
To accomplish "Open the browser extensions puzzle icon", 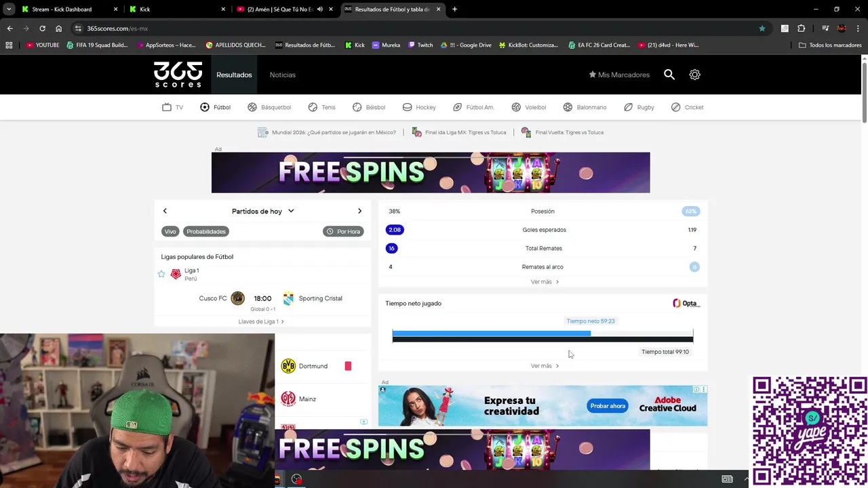I will coord(801,28).
